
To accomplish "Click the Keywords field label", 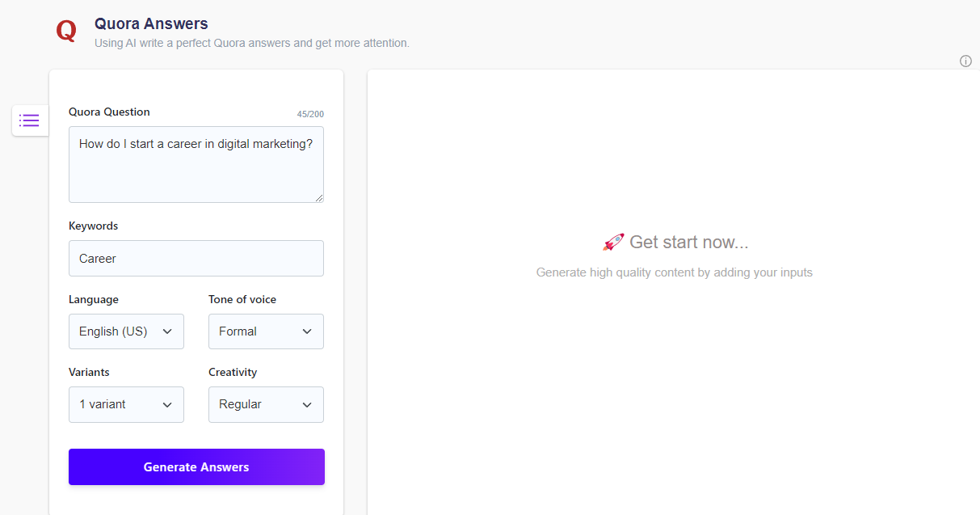I will [93, 226].
